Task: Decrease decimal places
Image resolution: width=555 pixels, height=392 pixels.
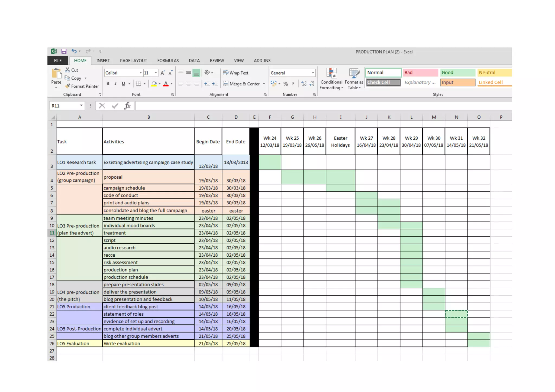Action: point(312,84)
